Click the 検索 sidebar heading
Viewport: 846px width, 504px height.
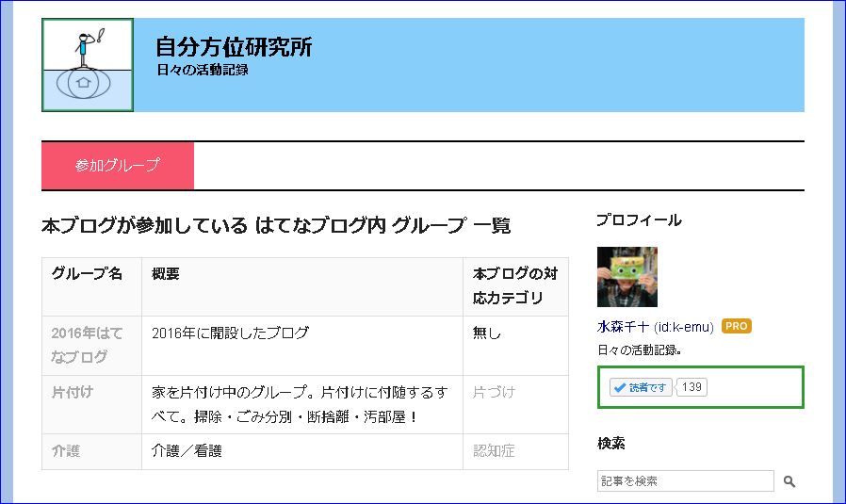pyautogui.click(x=610, y=444)
